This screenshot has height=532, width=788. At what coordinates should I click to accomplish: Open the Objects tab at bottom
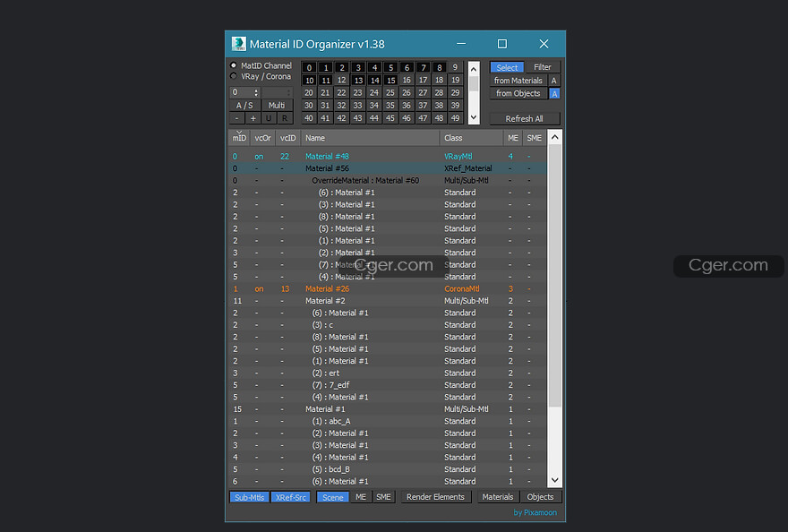click(540, 497)
